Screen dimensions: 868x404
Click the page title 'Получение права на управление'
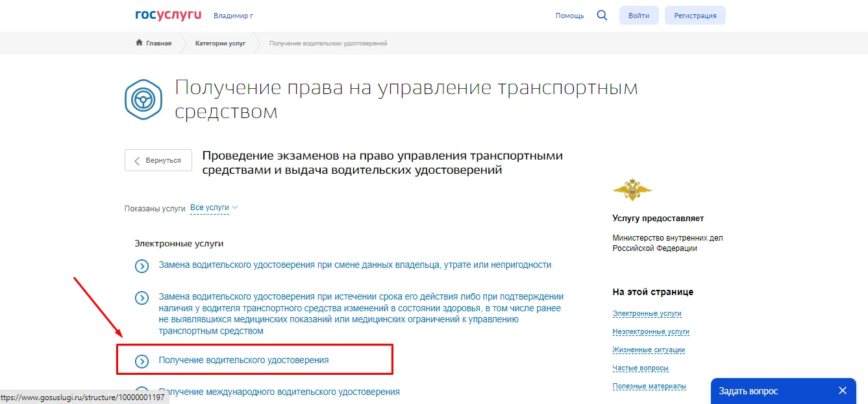tap(406, 99)
